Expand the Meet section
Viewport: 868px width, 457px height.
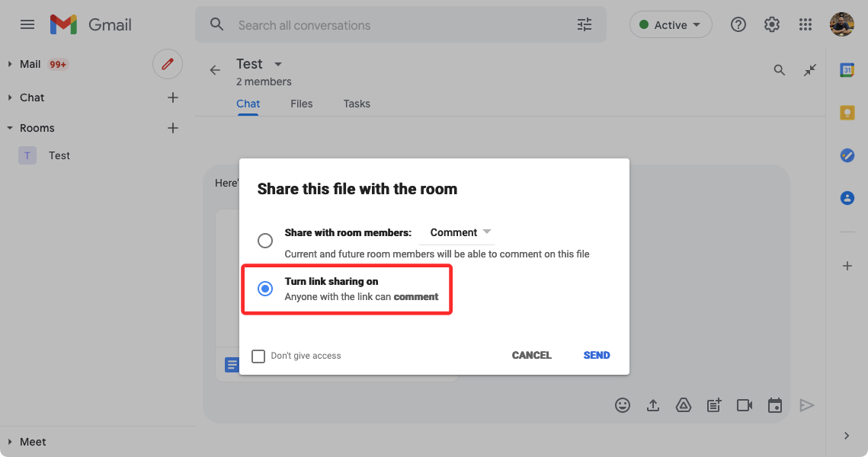pyautogui.click(x=33, y=442)
